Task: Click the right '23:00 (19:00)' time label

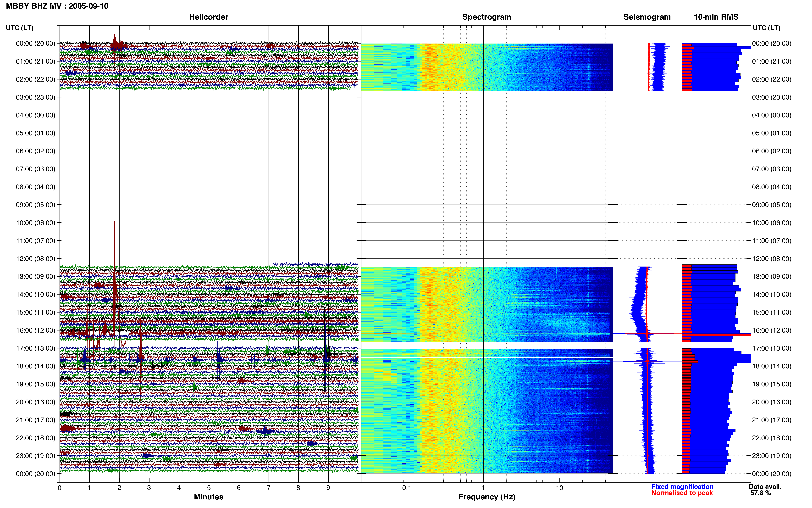Action: point(772,456)
